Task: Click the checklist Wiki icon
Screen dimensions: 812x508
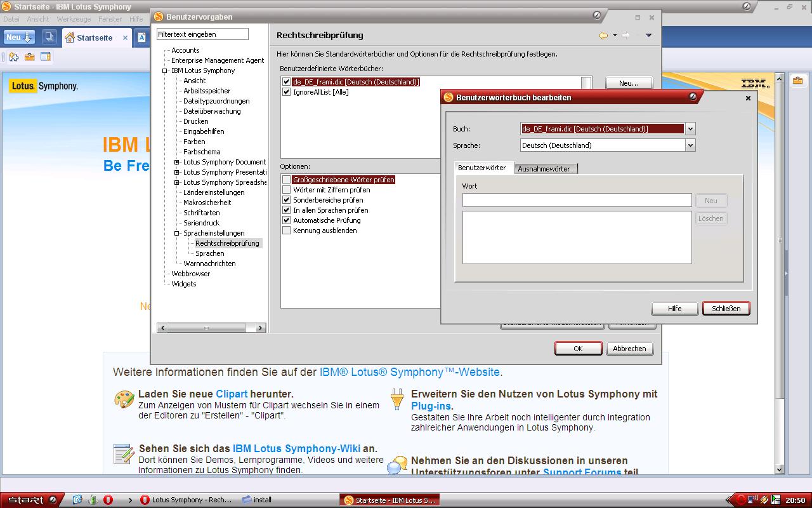Action: (x=124, y=454)
